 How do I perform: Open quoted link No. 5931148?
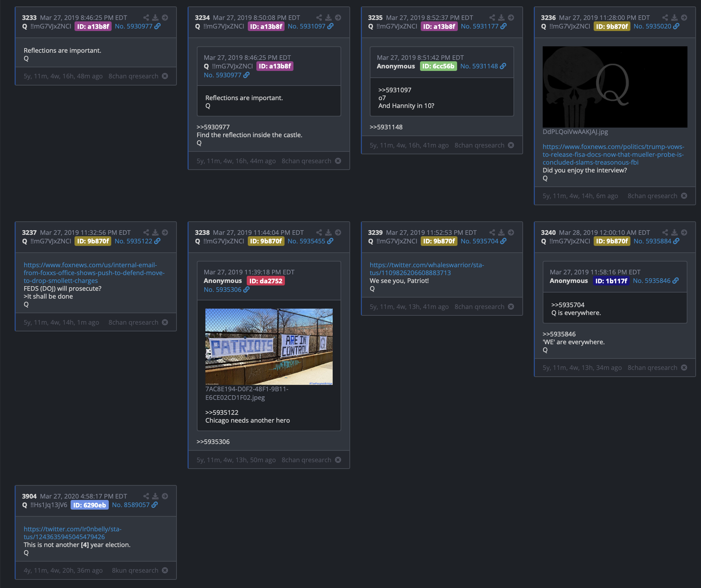pyautogui.click(x=479, y=66)
